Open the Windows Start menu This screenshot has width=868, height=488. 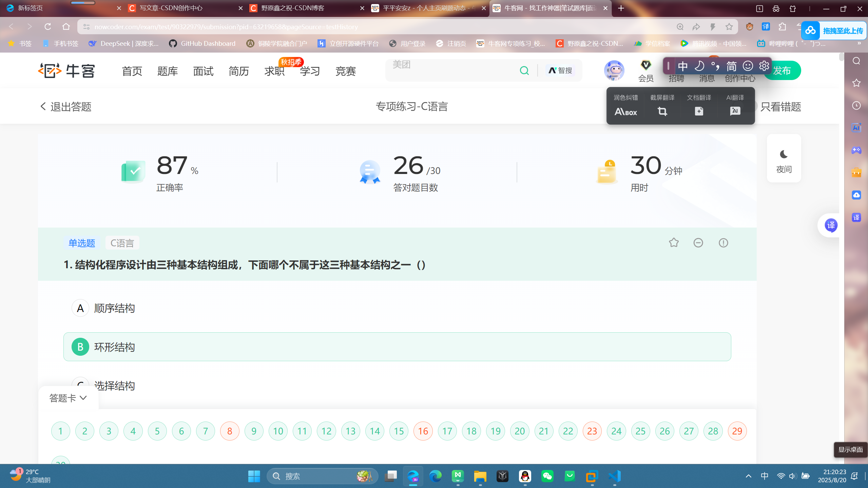(254, 476)
